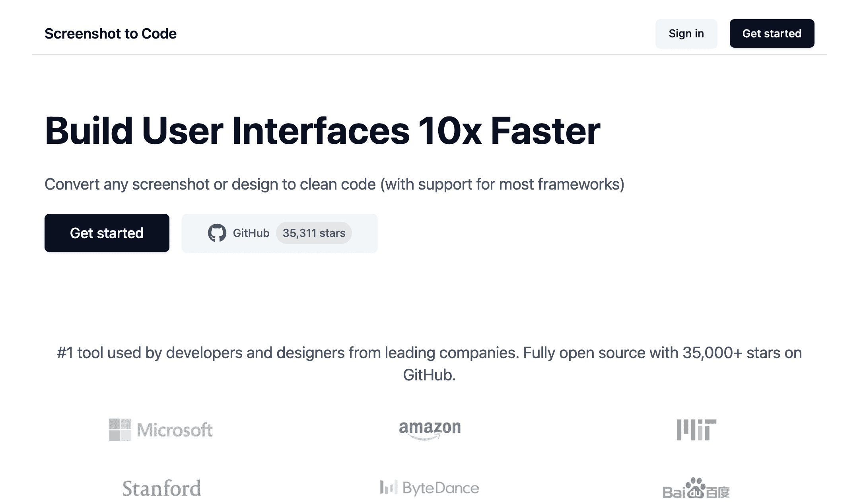Click the large Get started hero button
Screen dimensions: 867x504
(x=107, y=233)
